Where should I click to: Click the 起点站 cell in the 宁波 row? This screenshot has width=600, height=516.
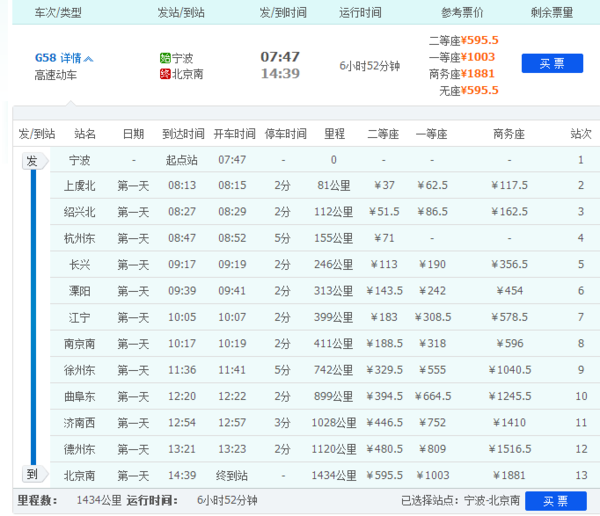coord(182,160)
